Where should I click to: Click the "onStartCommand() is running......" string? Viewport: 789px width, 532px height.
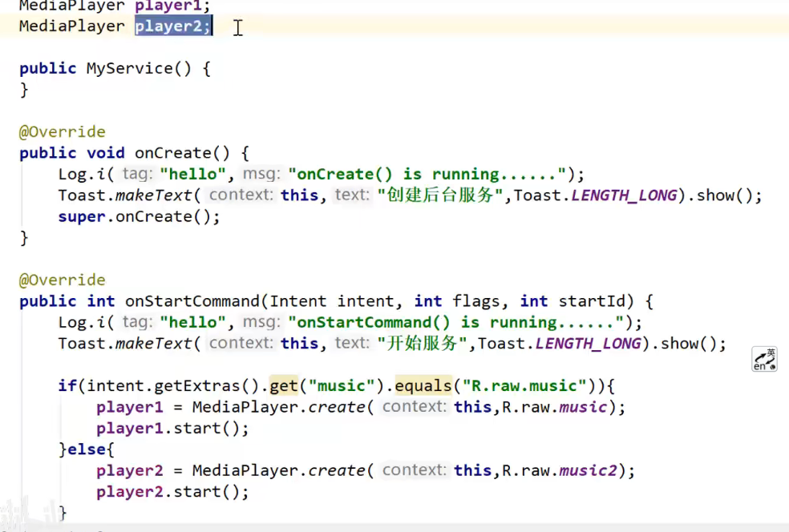[457, 322]
